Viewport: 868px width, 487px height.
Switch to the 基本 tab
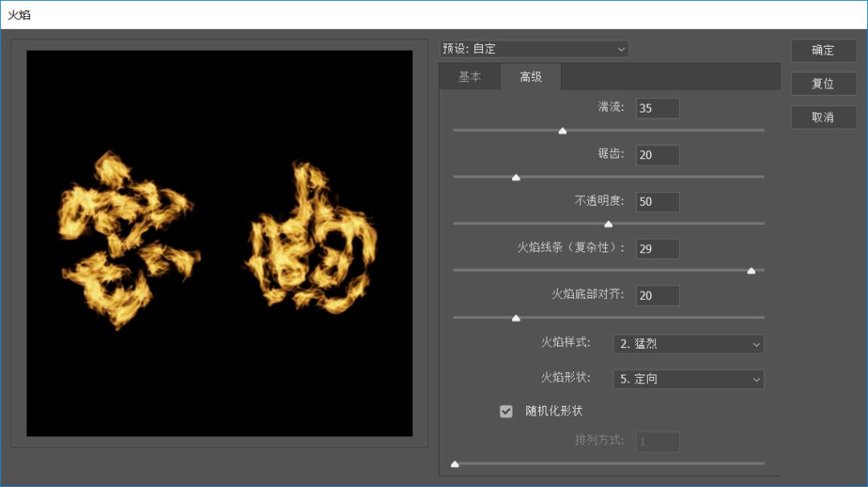click(x=469, y=77)
